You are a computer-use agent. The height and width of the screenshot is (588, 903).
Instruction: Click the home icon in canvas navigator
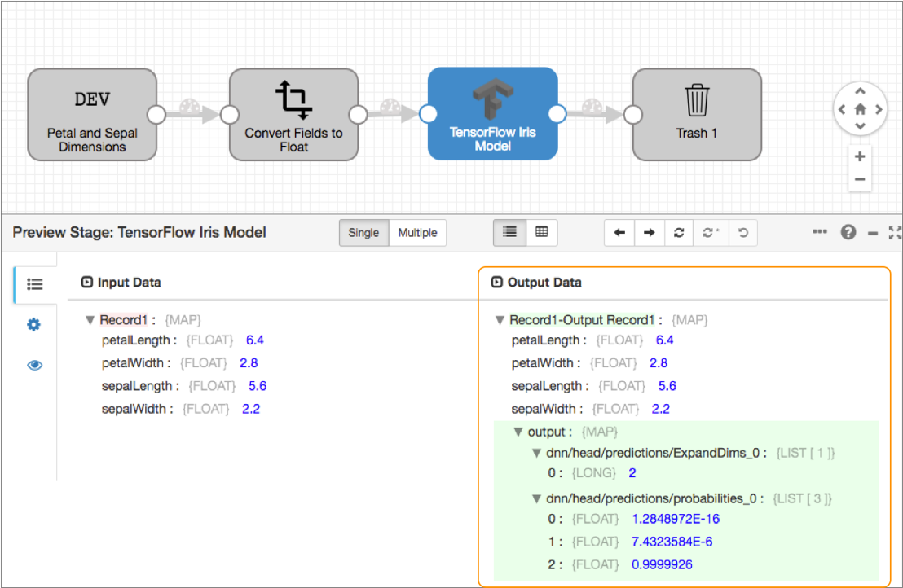coord(860,109)
